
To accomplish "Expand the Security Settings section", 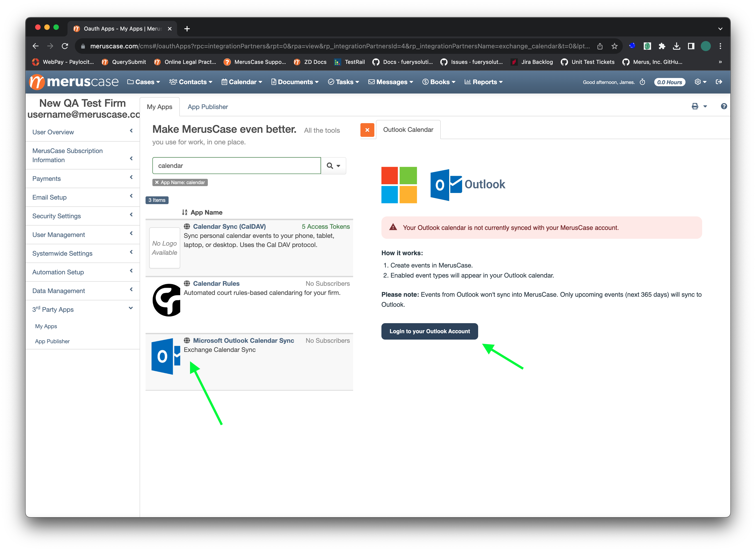I will (82, 216).
